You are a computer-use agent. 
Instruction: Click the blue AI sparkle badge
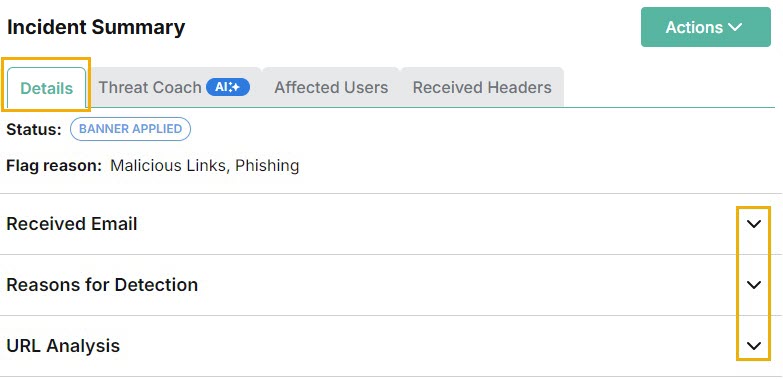228,87
